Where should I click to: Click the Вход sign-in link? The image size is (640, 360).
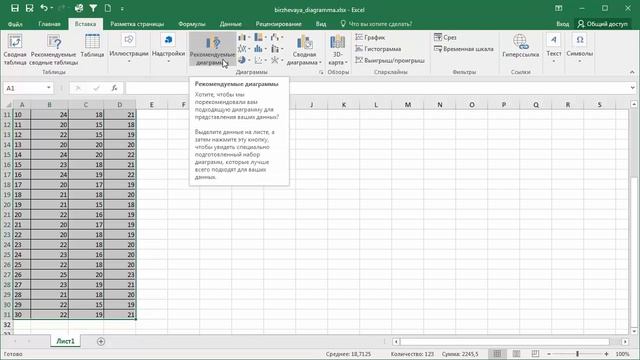tap(562, 24)
